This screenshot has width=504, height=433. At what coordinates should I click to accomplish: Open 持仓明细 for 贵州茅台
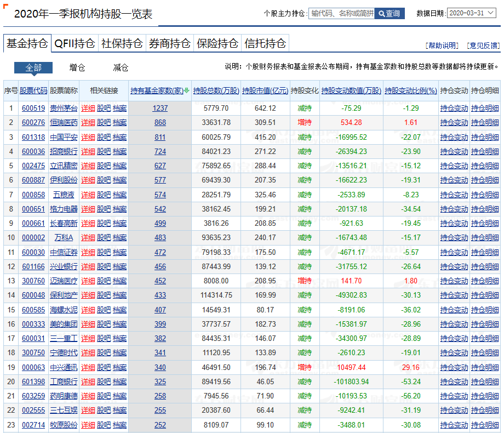point(485,108)
